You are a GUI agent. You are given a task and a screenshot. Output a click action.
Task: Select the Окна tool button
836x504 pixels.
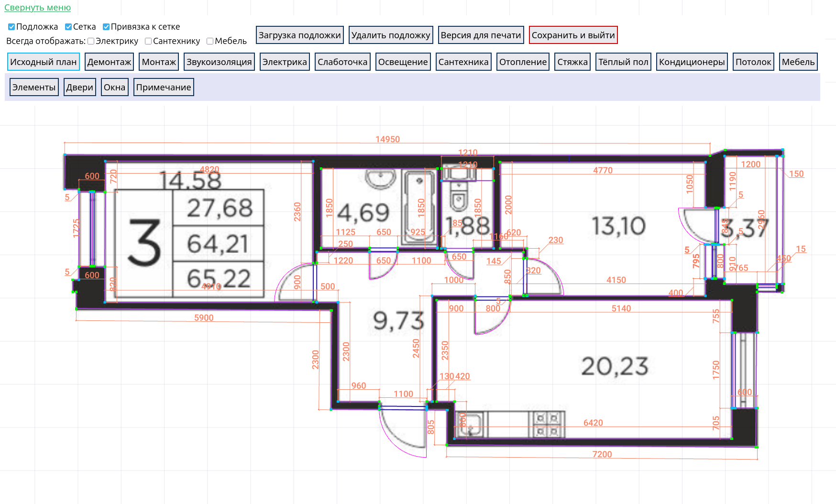click(x=115, y=87)
